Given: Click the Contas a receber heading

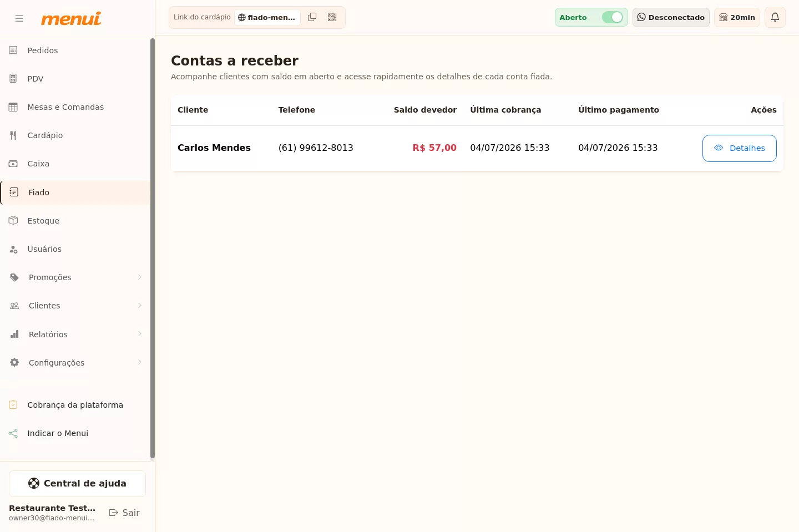Looking at the screenshot, I should (235, 60).
